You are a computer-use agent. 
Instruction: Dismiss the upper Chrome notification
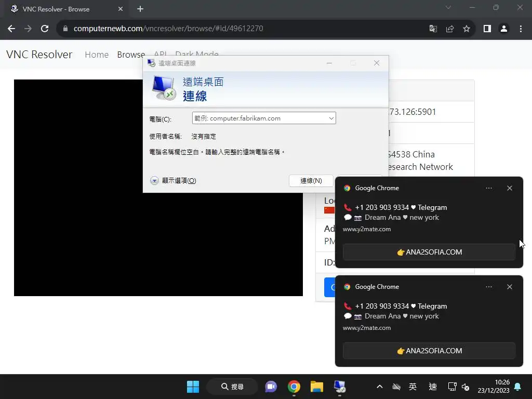click(510, 188)
